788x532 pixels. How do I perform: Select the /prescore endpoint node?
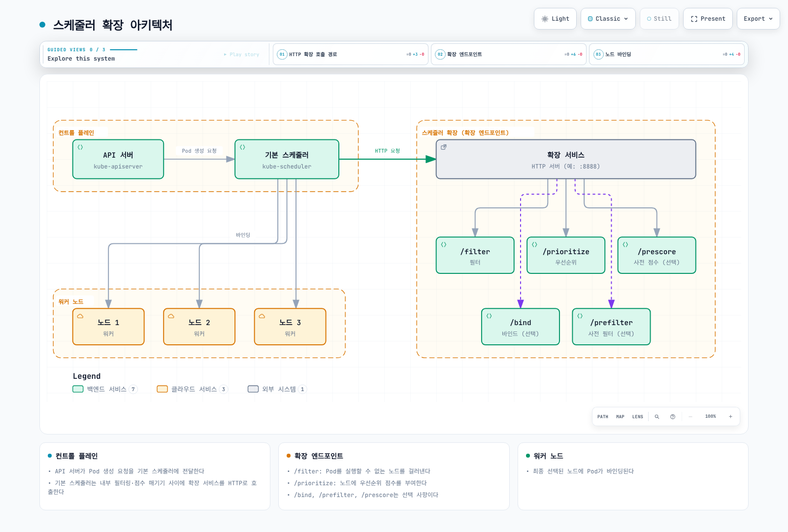click(x=657, y=255)
